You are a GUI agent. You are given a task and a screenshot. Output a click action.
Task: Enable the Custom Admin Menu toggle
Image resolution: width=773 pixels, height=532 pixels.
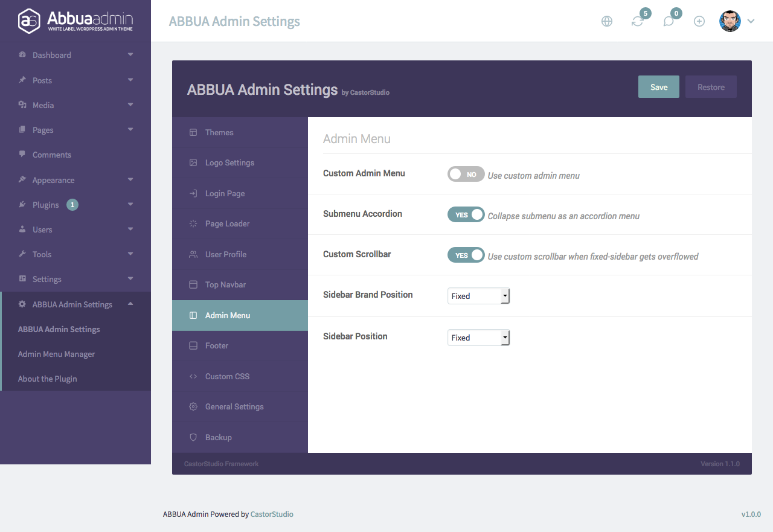click(x=466, y=174)
